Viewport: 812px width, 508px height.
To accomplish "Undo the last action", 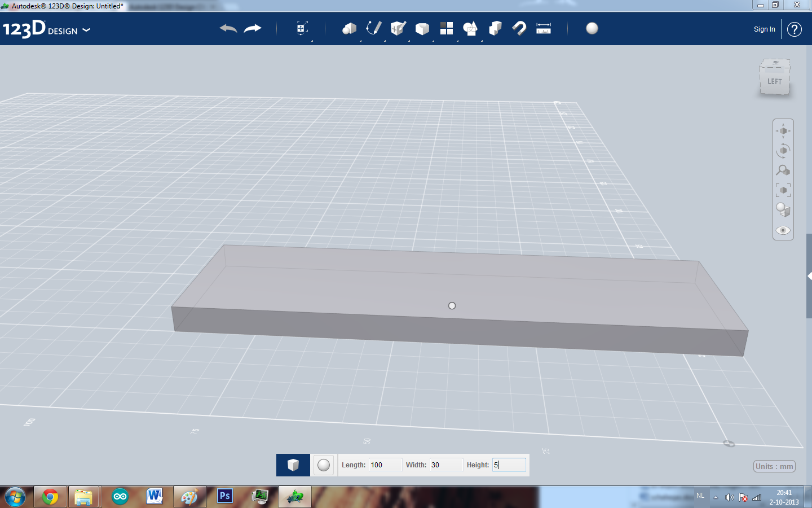I will tap(228, 28).
